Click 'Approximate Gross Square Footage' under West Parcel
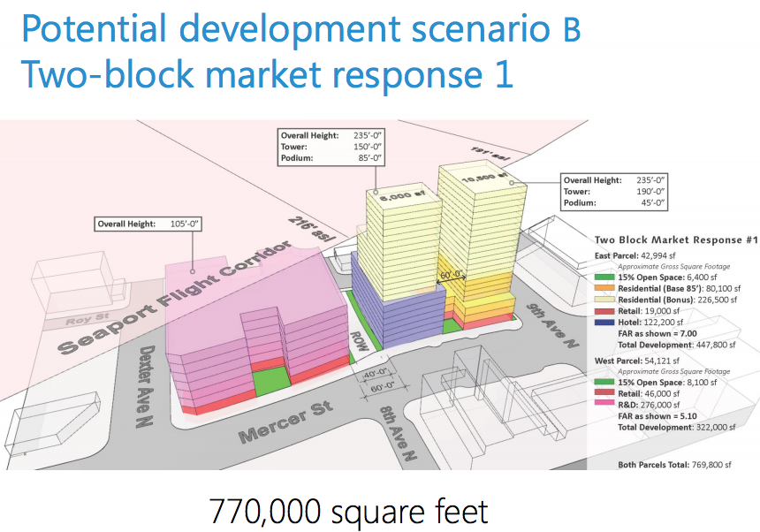Image resolution: width=760 pixels, height=532 pixels. click(673, 371)
